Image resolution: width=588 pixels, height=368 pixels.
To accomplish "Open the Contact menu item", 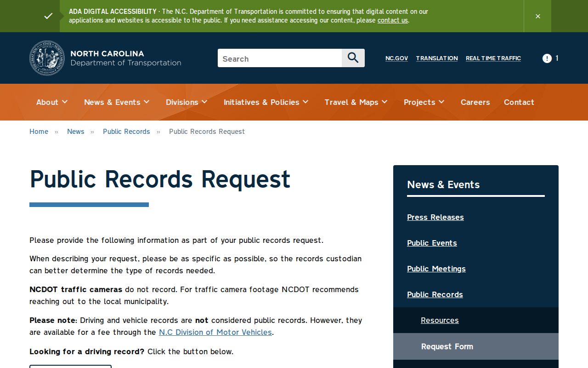I will (x=519, y=102).
